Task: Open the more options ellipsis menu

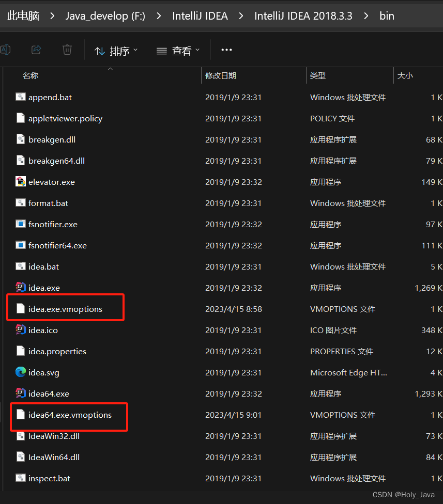Action: point(226,50)
